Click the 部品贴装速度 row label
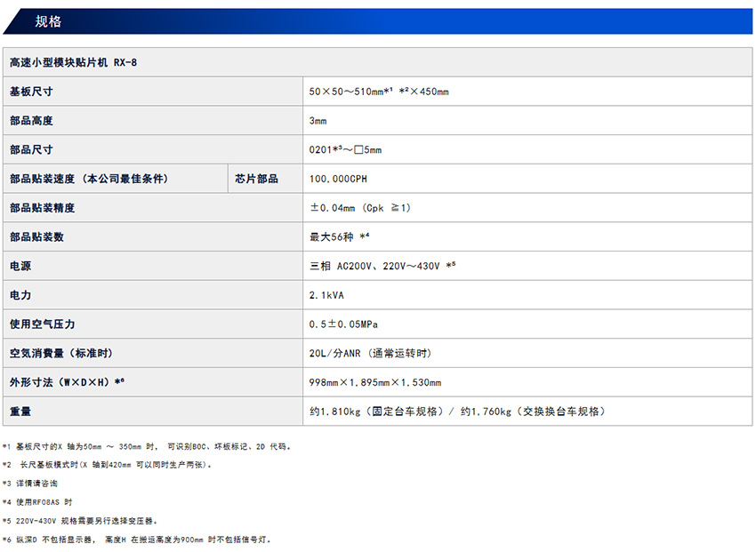Viewport: 756px width, 552px height. pyautogui.click(x=88, y=179)
